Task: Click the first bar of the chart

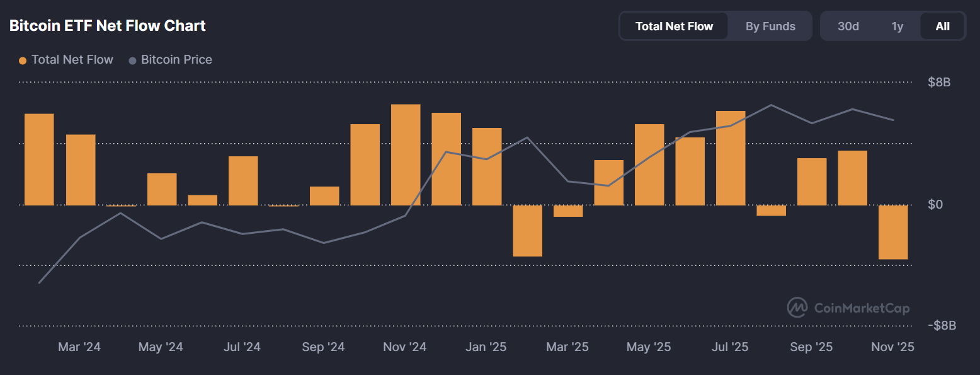Action: [39, 159]
